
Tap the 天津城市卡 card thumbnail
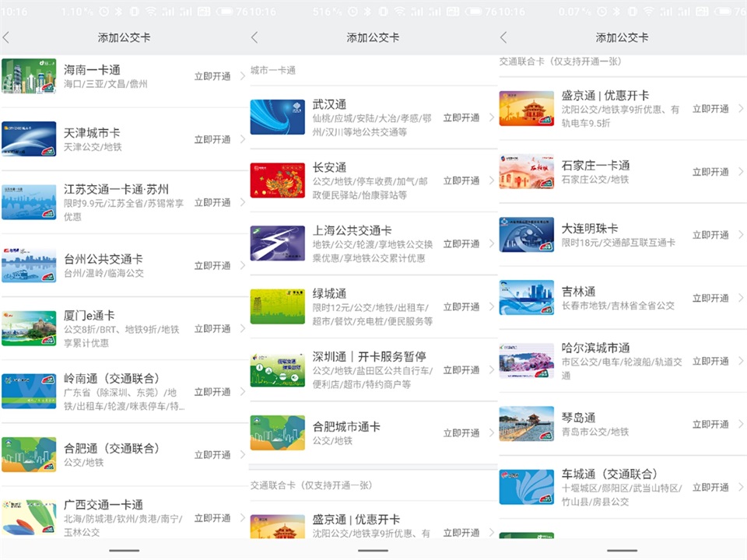pyautogui.click(x=29, y=139)
